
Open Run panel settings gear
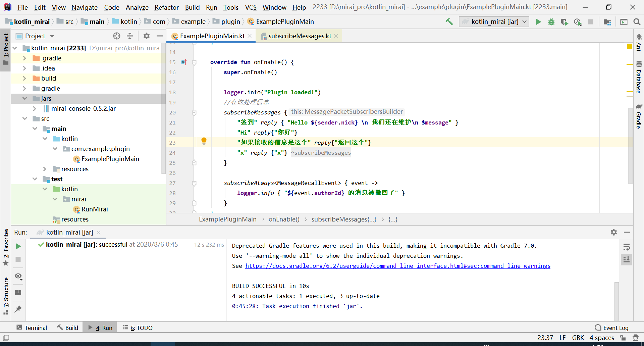click(x=614, y=232)
